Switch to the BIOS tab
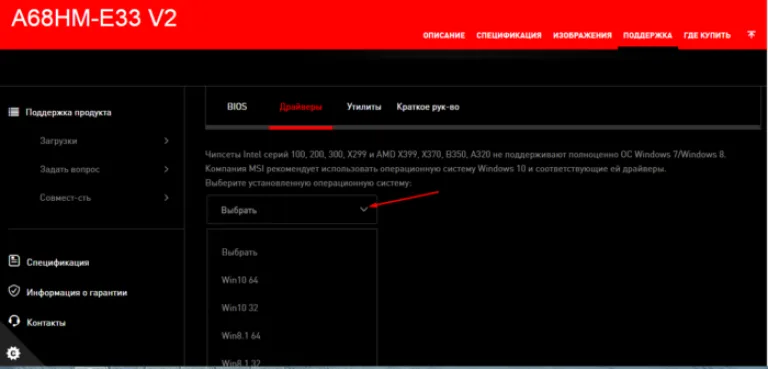Viewport: 768px width, 369px height. point(237,106)
